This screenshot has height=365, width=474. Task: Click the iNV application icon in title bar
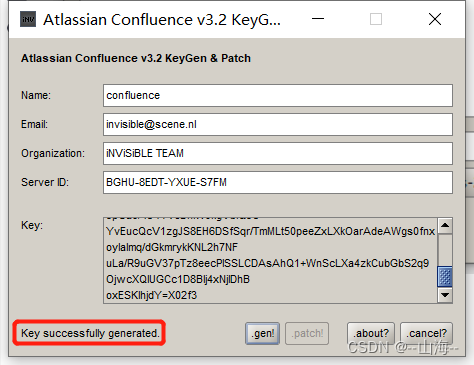pyautogui.click(x=28, y=19)
